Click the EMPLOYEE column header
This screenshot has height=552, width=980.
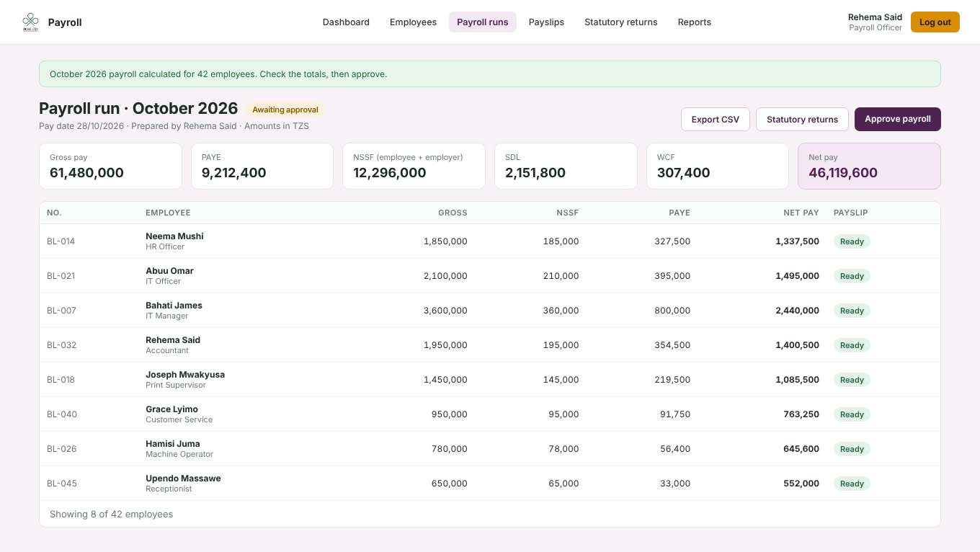pos(168,213)
